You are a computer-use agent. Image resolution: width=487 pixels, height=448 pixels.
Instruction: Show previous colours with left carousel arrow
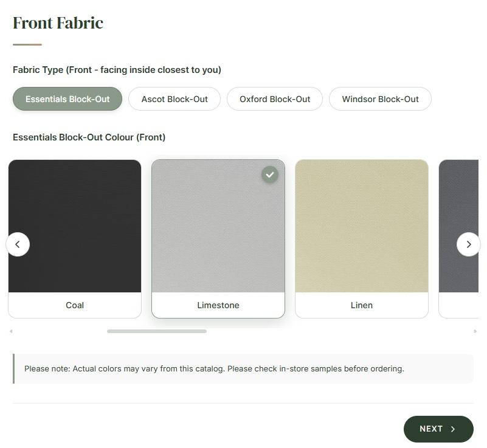coord(18,244)
